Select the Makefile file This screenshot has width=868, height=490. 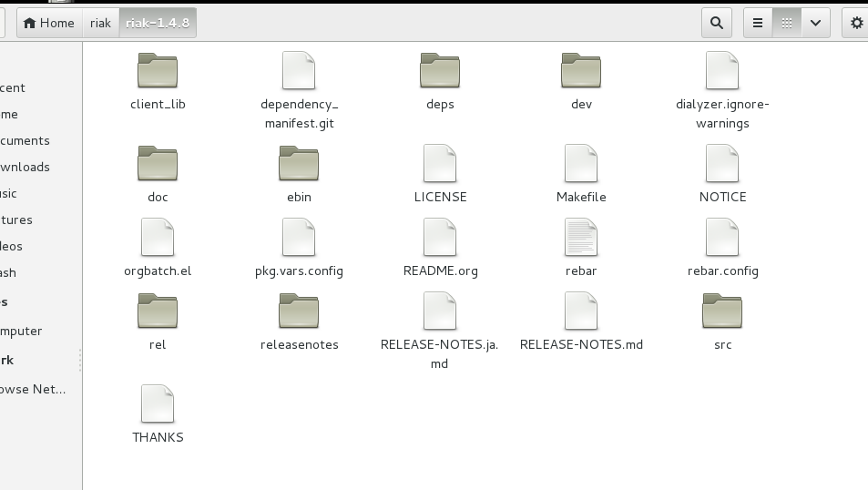(x=581, y=163)
